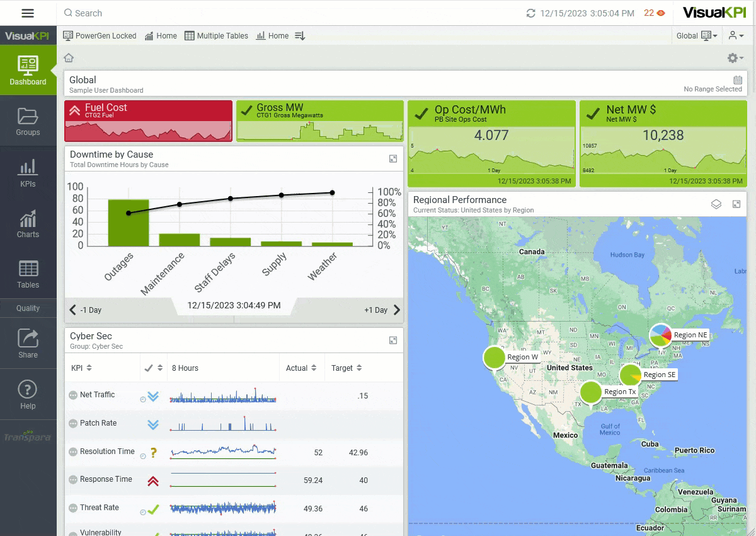The height and width of the screenshot is (536, 756).
Task: Open the Charts section in sidebar
Action: (28, 224)
